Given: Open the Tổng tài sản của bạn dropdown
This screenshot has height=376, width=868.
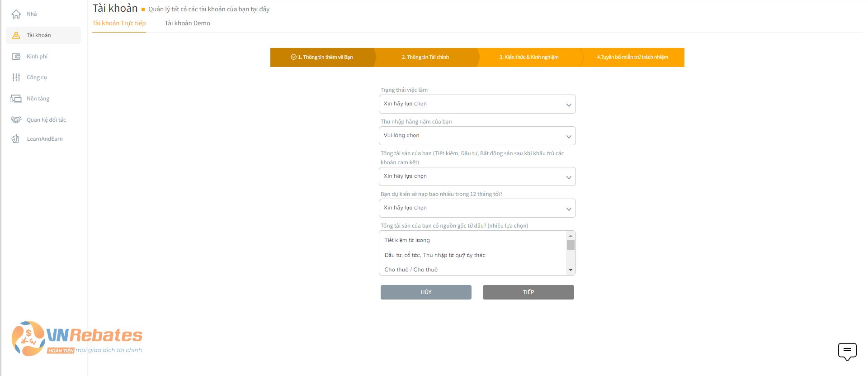Looking at the screenshot, I should coord(477,176).
